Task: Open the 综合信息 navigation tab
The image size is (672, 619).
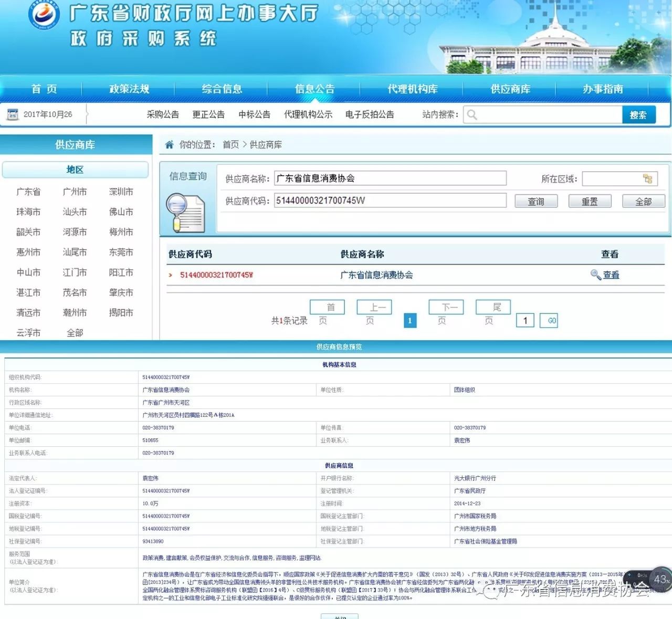Action: point(222,89)
